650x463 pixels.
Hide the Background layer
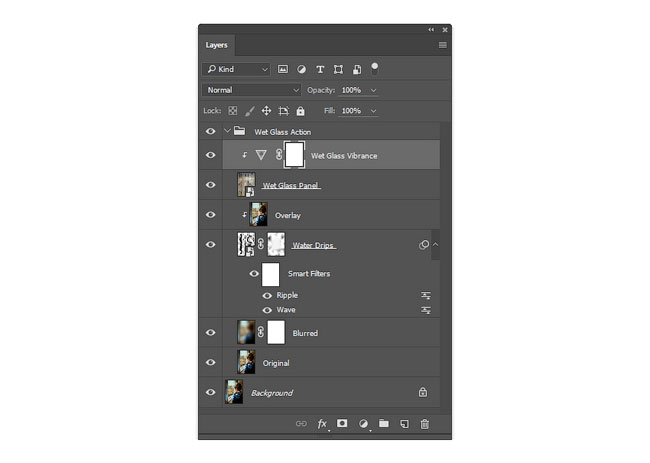[x=211, y=392]
